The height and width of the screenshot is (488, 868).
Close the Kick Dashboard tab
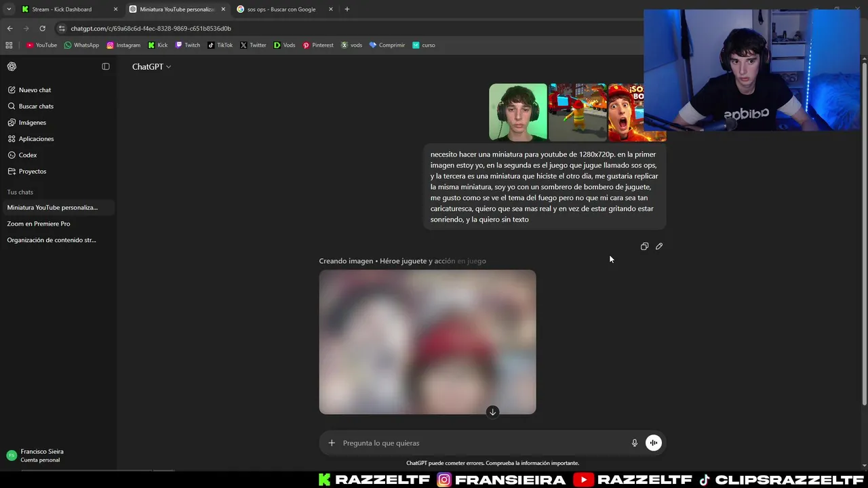(115, 9)
